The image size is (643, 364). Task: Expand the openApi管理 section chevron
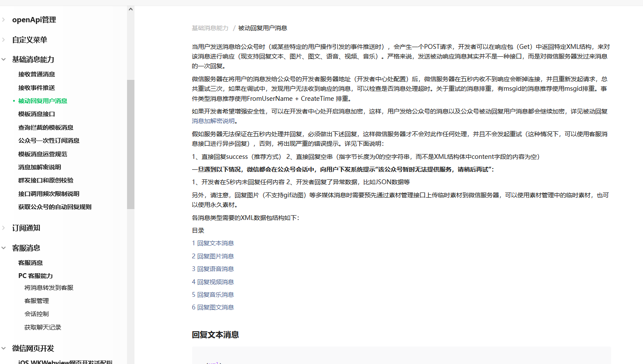click(3, 20)
